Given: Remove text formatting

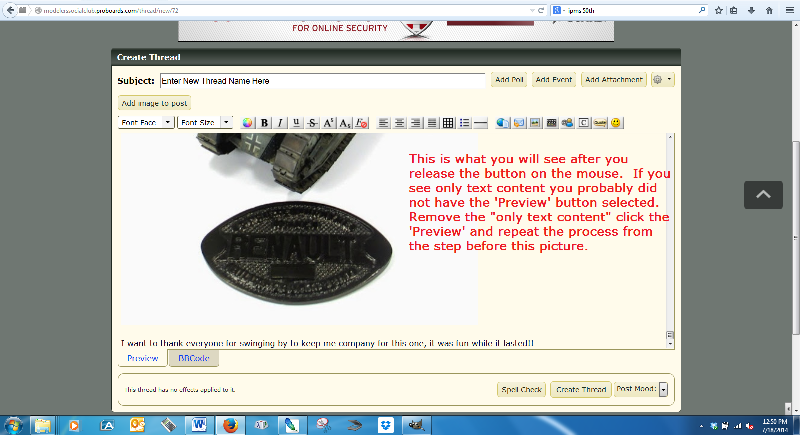Looking at the screenshot, I should click(x=361, y=123).
